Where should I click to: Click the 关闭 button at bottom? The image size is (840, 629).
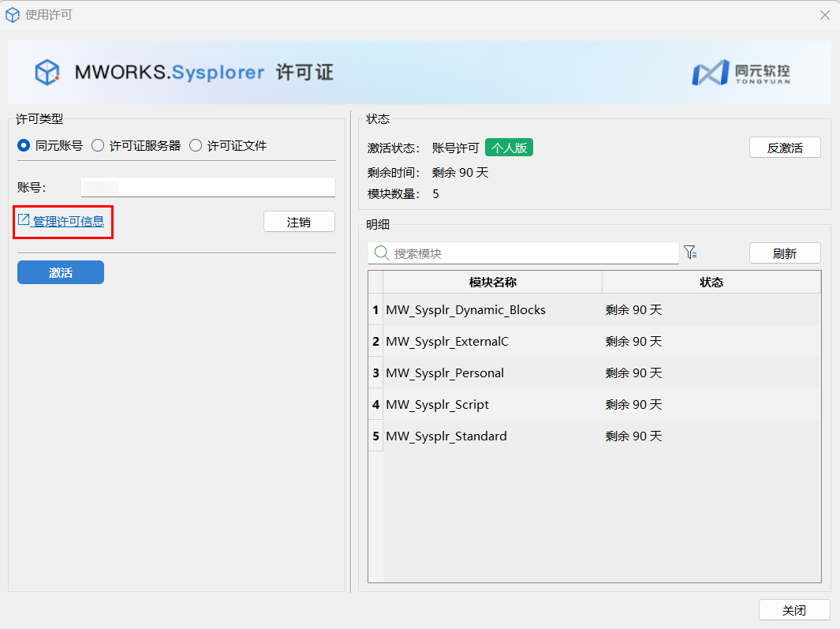click(x=793, y=610)
